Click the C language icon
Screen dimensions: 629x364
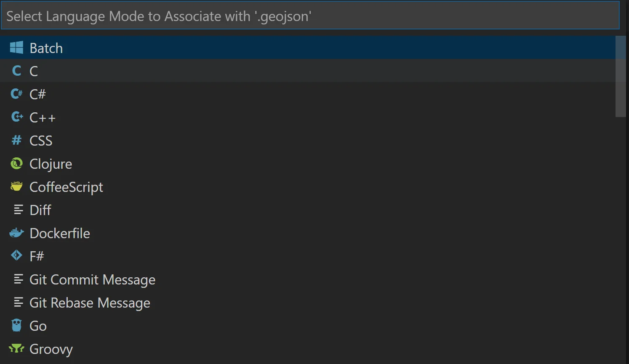tap(16, 70)
